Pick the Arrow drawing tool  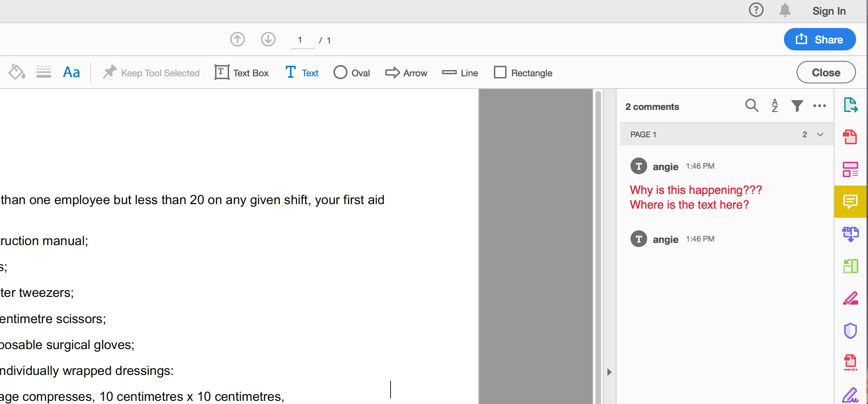pyautogui.click(x=406, y=73)
